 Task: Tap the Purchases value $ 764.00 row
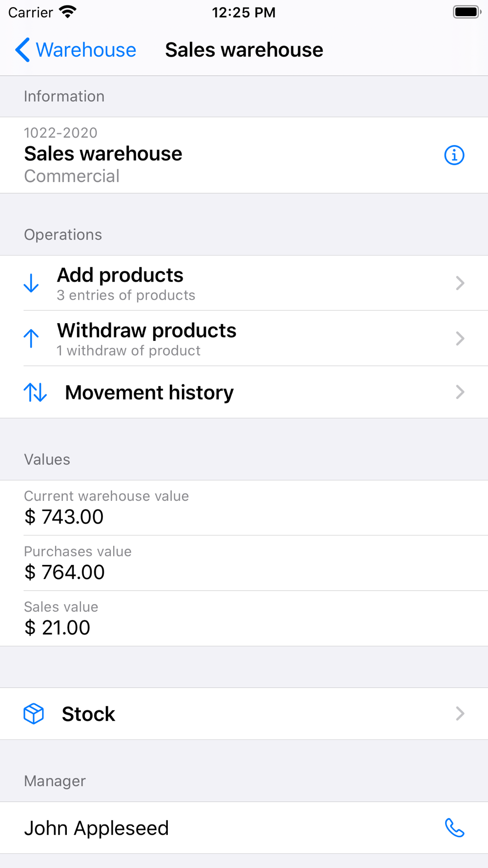[244, 563]
